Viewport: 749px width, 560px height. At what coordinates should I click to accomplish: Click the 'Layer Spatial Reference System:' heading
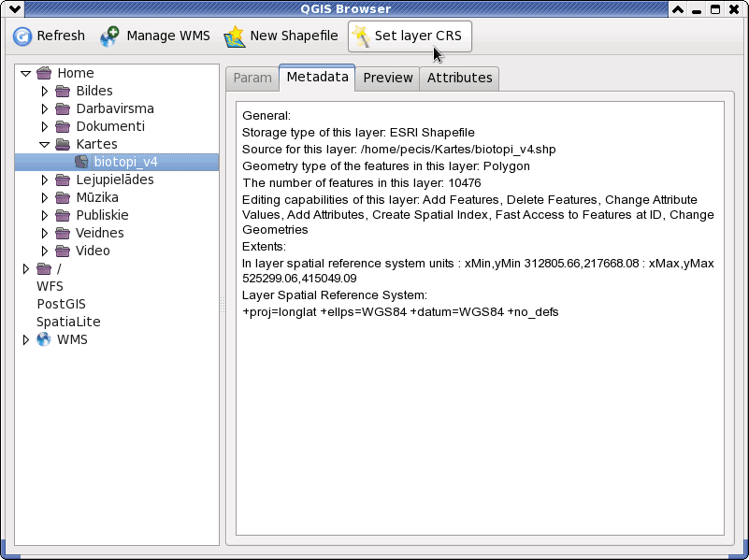pos(335,295)
